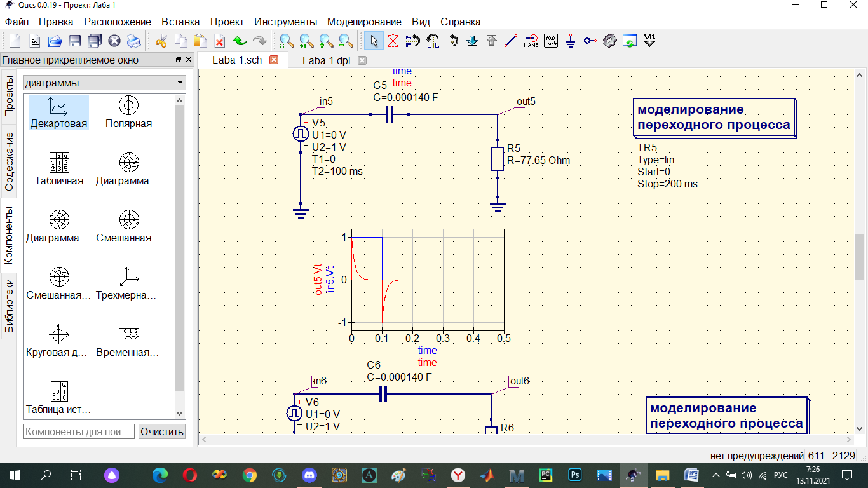Click the new text document icon
The height and width of the screenshot is (488, 868).
pyautogui.click(x=34, y=41)
